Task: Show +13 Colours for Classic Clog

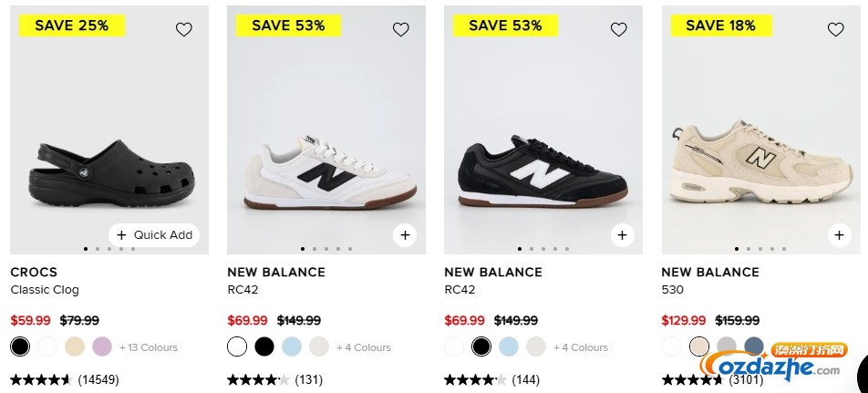Action: click(149, 347)
